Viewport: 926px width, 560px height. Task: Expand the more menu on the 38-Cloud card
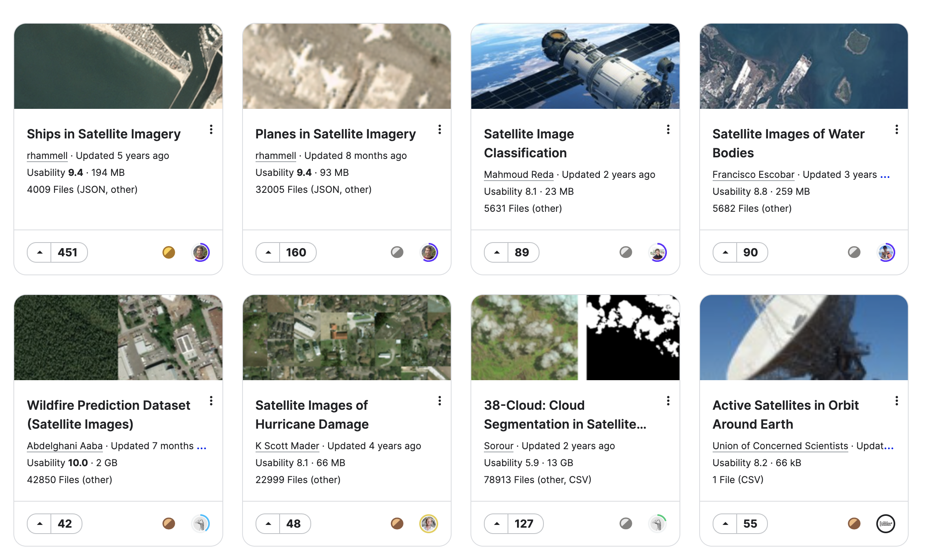pos(668,401)
